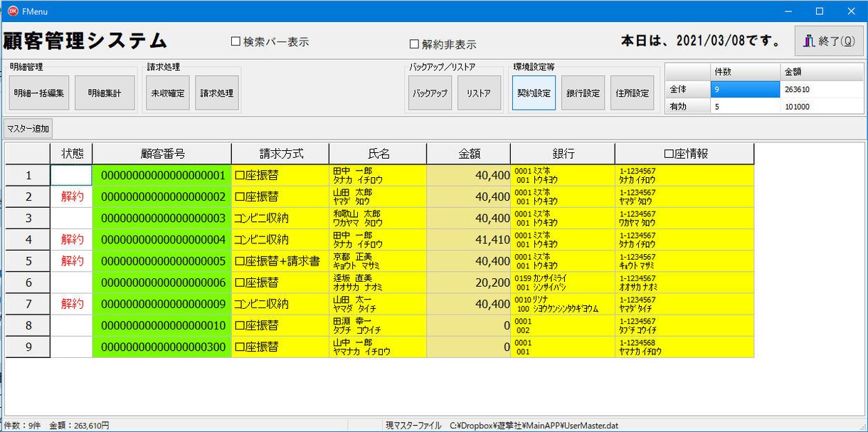Screen dimensions: 868x432
Task: Select the status cell in row 1
Action: 71,175
